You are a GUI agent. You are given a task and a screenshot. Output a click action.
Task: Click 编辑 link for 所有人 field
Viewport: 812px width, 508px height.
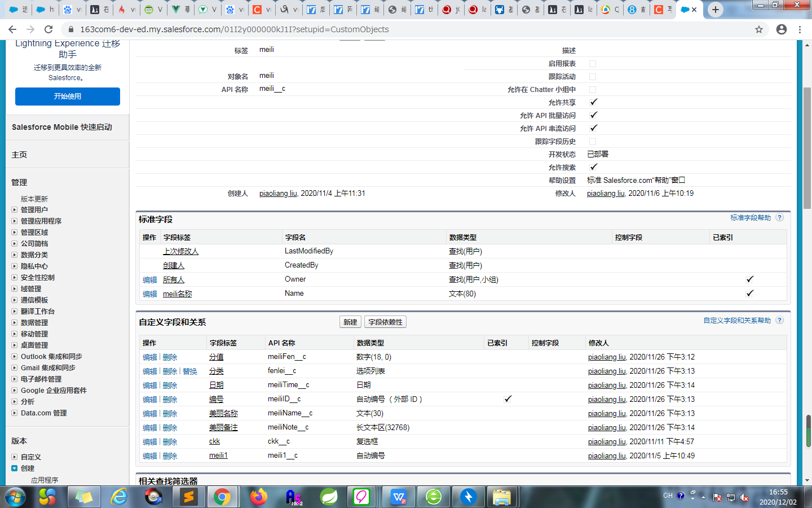[150, 279]
